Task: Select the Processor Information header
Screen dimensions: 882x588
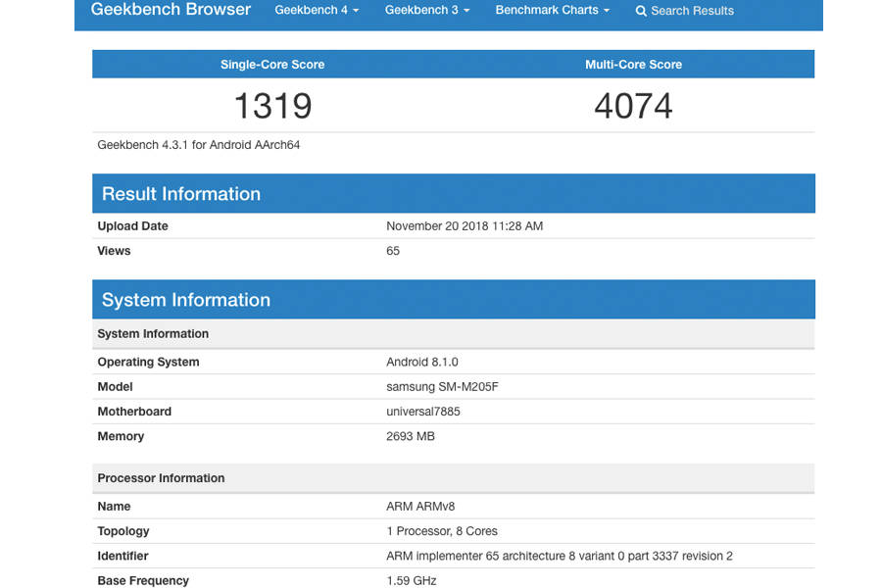Action: [x=161, y=477]
